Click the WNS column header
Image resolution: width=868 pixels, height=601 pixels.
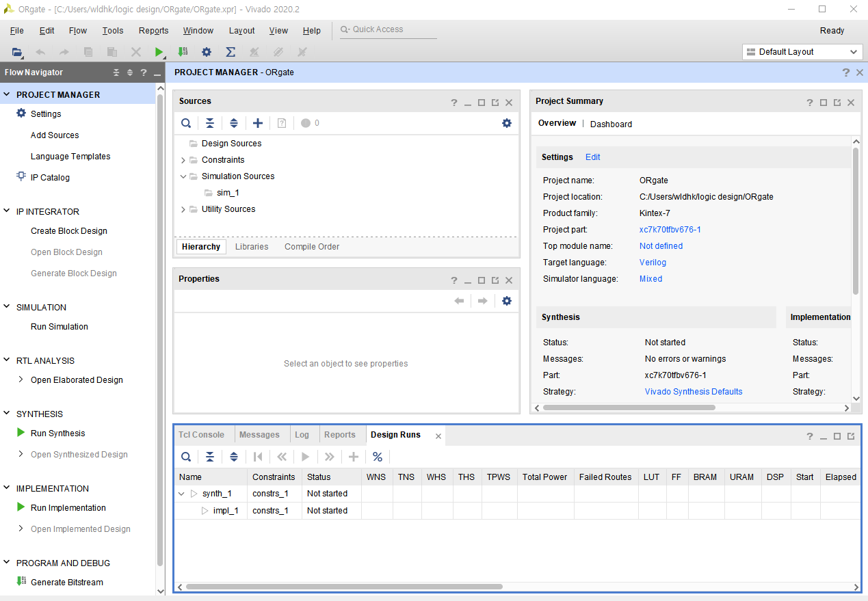[x=377, y=477]
